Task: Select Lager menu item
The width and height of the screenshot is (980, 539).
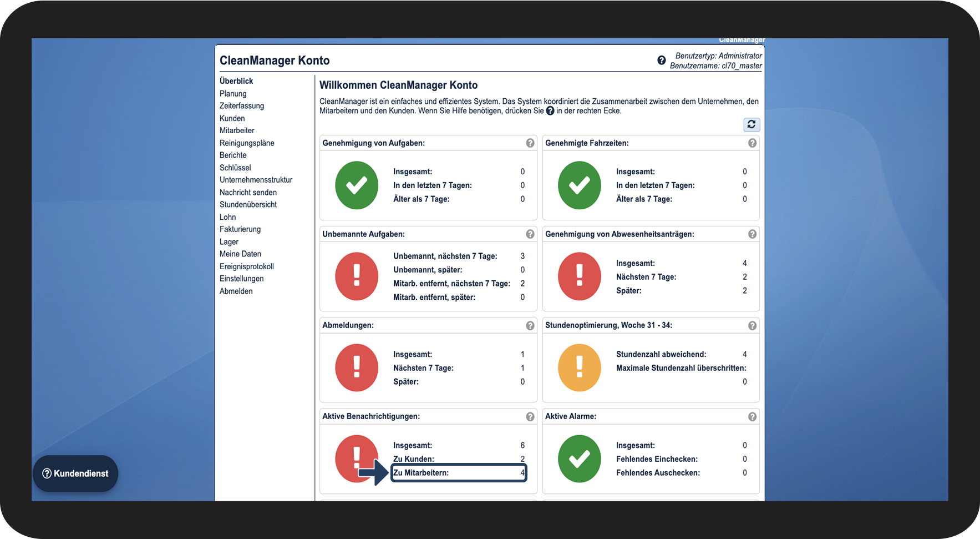Action: pos(229,242)
